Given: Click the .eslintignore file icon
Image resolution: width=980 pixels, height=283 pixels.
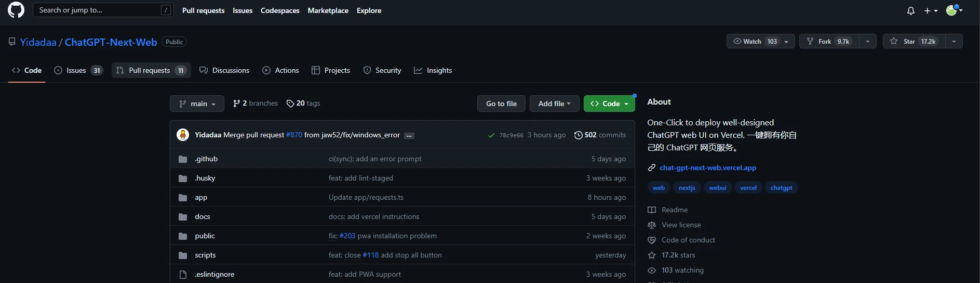Looking at the screenshot, I should click(x=183, y=274).
